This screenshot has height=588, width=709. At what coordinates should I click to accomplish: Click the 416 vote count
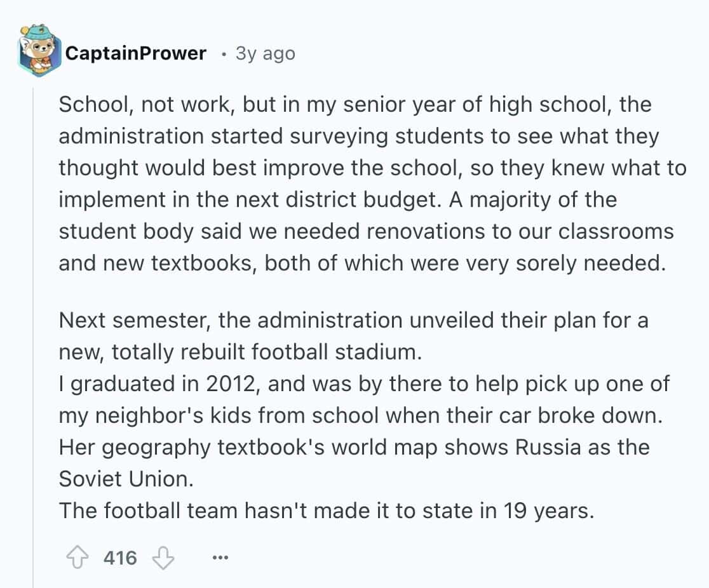(x=120, y=558)
